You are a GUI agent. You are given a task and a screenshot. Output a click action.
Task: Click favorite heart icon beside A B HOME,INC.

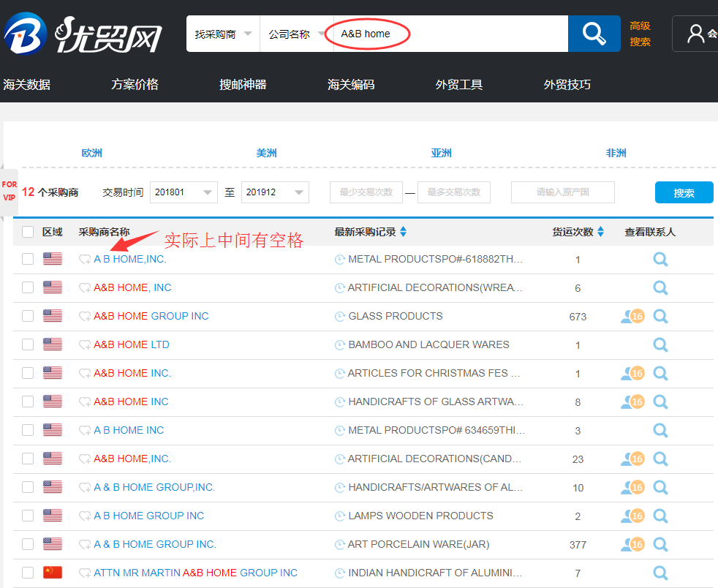85,259
